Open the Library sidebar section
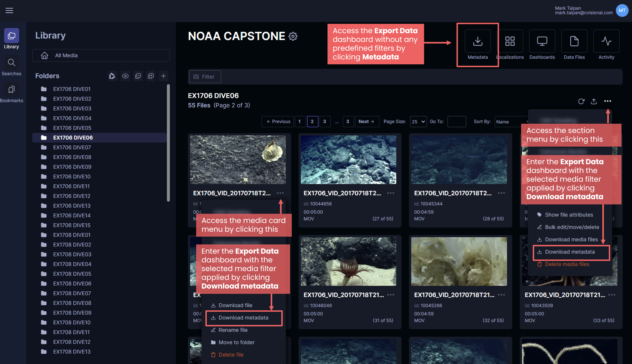 coord(11,39)
